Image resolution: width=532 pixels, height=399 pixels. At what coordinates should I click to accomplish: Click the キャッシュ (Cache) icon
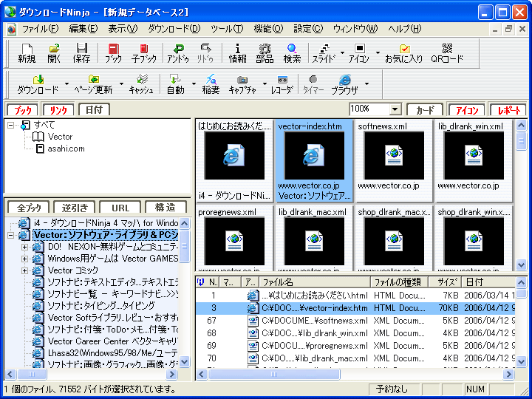tap(141, 84)
